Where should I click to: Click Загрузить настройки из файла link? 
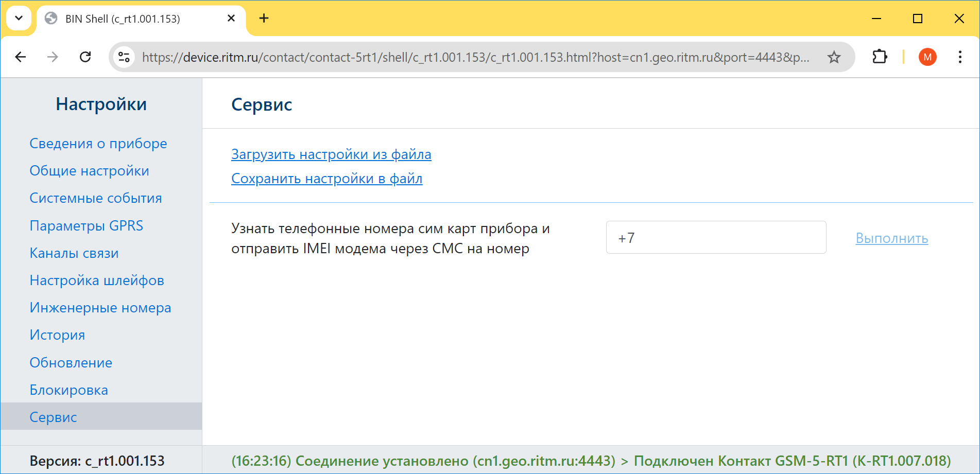pyautogui.click(x=331, y=154)
